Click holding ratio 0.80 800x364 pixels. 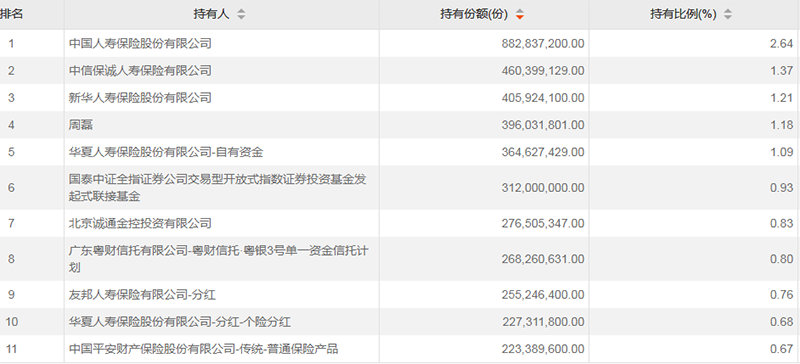pos(782,259)
